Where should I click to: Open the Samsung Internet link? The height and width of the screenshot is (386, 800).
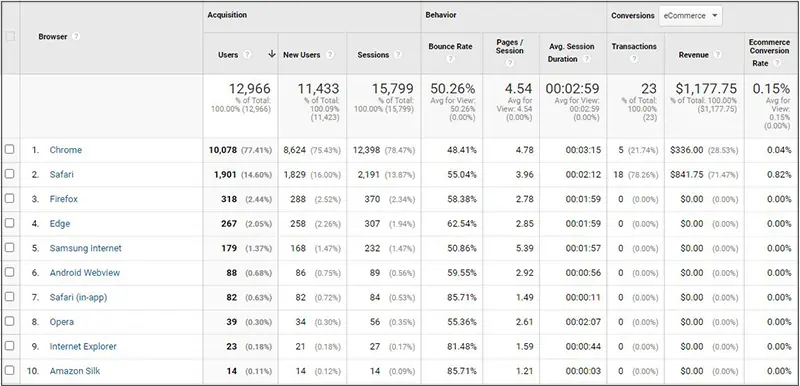(85, 248)
